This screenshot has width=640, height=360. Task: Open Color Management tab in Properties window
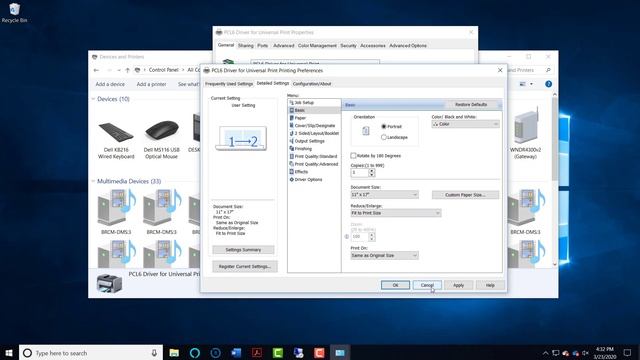click(317, 46)
